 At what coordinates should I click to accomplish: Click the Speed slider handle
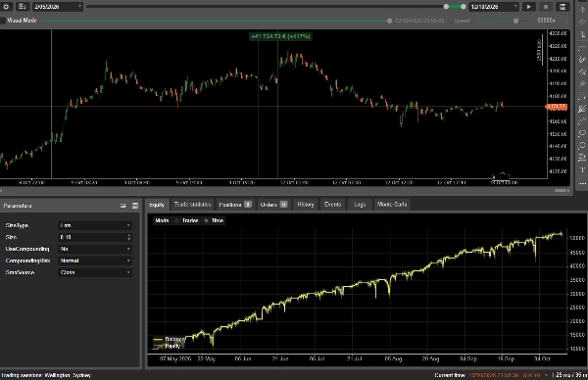[x=516, y=21]
